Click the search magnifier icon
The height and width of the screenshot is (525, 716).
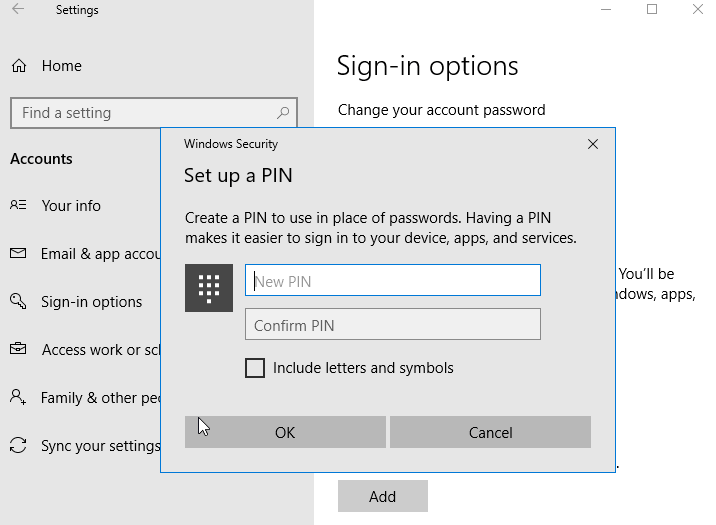click(284, 113)
